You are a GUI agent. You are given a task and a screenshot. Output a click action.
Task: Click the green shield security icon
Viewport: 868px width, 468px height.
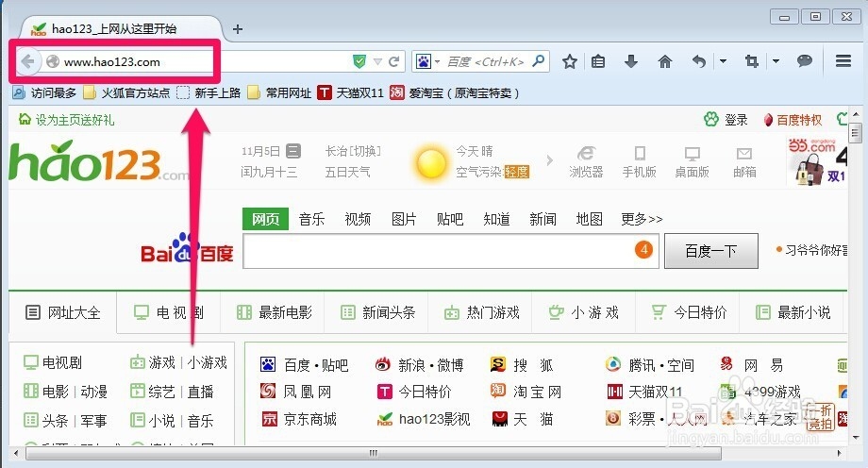[359, 61]
